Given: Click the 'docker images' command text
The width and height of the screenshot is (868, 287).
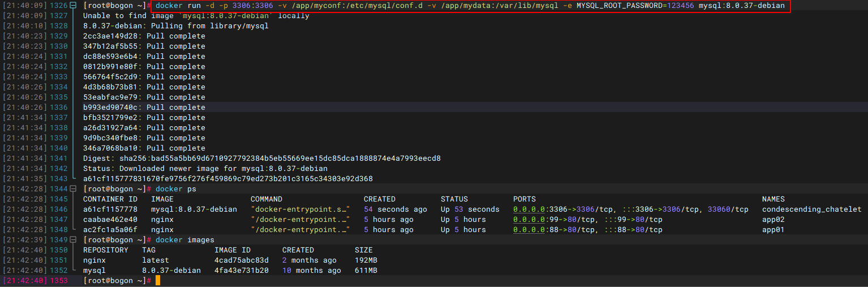Looking at the screenshot, I should [x=185, y=240].
